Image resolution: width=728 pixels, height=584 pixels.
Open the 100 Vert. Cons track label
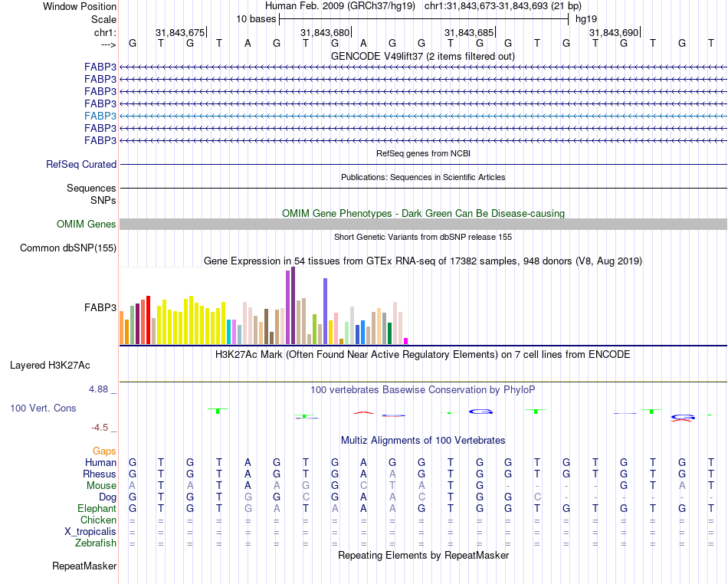tap(43, 408)
